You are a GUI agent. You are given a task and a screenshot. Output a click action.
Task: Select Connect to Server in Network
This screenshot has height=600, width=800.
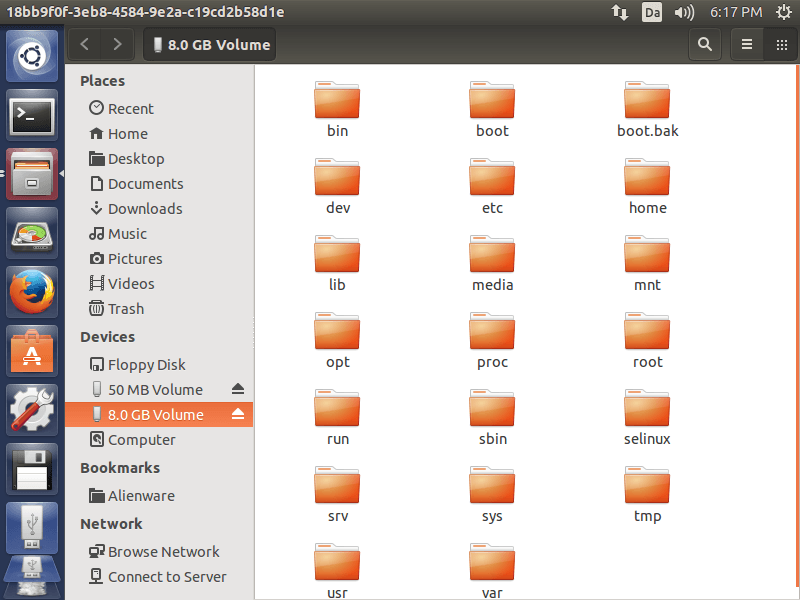(x=166, y=576)
